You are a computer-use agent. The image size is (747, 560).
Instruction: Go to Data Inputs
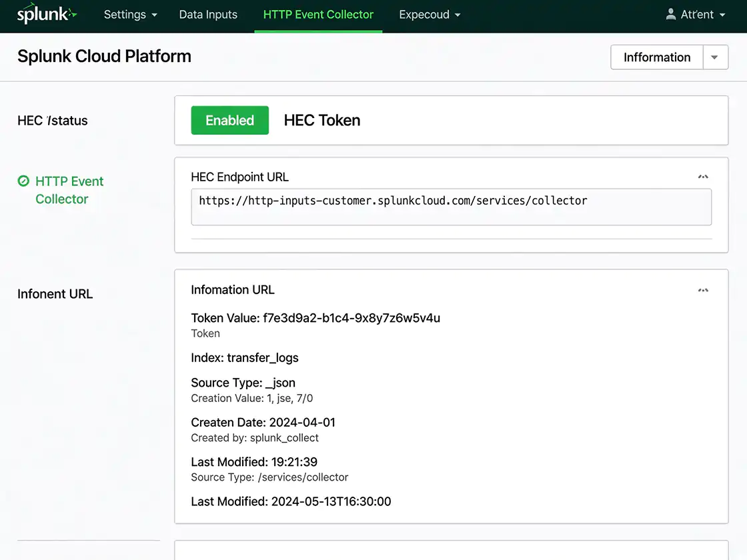click(208, 15)
